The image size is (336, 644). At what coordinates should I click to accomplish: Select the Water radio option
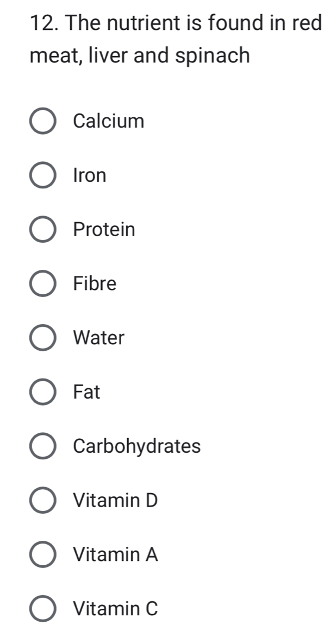pyautogui.click(x=42, y=338)
